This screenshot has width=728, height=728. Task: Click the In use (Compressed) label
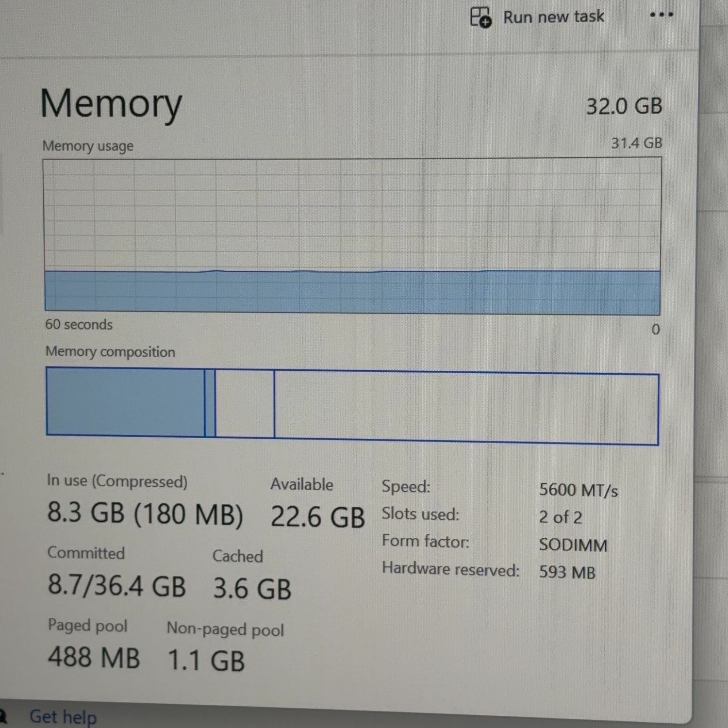point(117,480)
